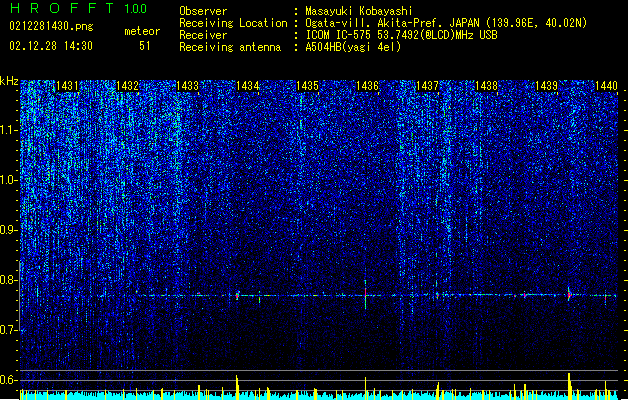Click the meteor echo at 1436

click(x=365, y=294)
